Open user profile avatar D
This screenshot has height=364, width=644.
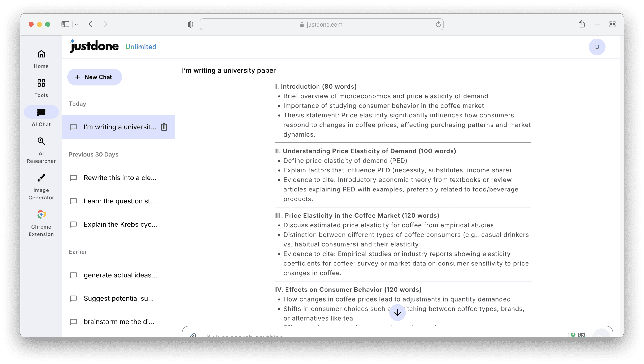(x=597, y=47)
